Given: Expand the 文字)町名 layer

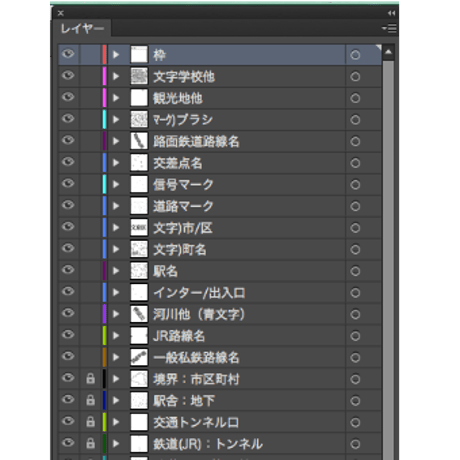Looking at the screenshot, I should (x=116, y=249).
